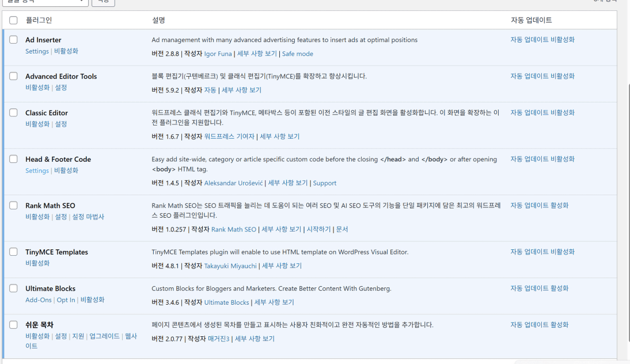Image resolution: width=630 pixels, height=364 pixels.
Task: Deactivate 쉬운 목차 plugin
Action: coord(37,336)
